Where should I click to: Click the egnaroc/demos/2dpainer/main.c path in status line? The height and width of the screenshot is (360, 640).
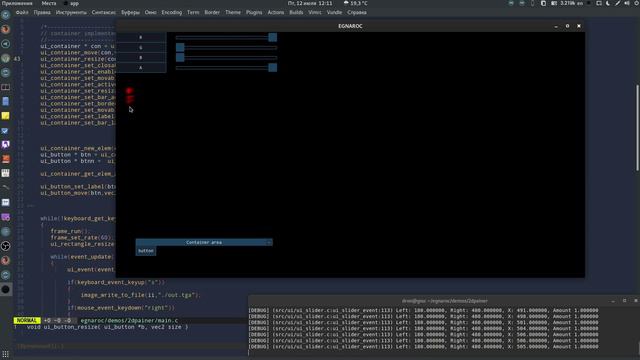pyautogui.click(x=129, y=320)
